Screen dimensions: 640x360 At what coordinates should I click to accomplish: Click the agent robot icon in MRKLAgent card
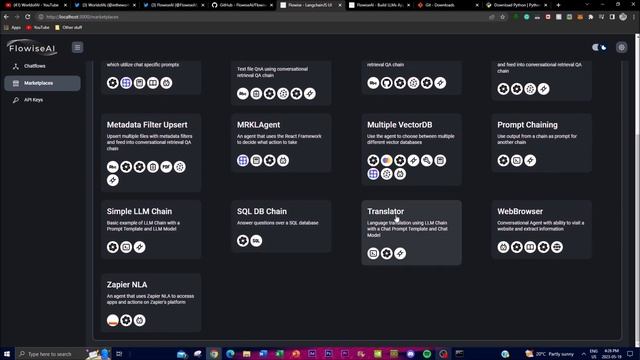point(283,160)
